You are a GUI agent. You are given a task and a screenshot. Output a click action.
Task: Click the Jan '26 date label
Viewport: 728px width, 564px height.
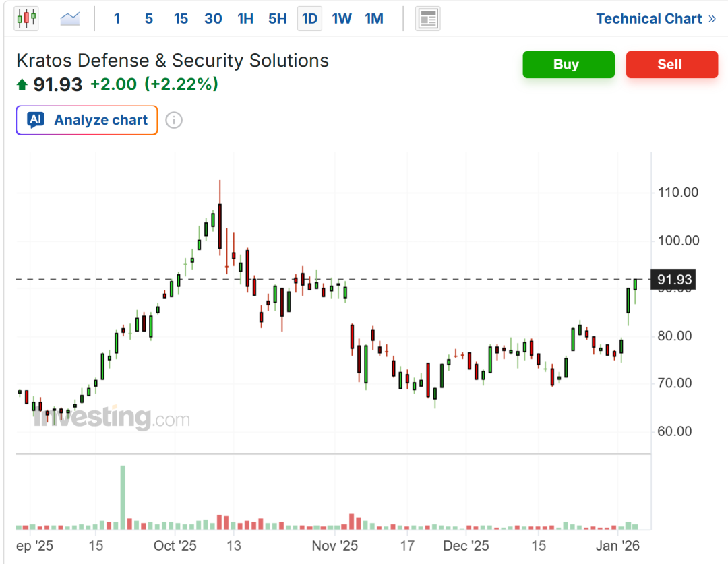click(x=617, y=545)
